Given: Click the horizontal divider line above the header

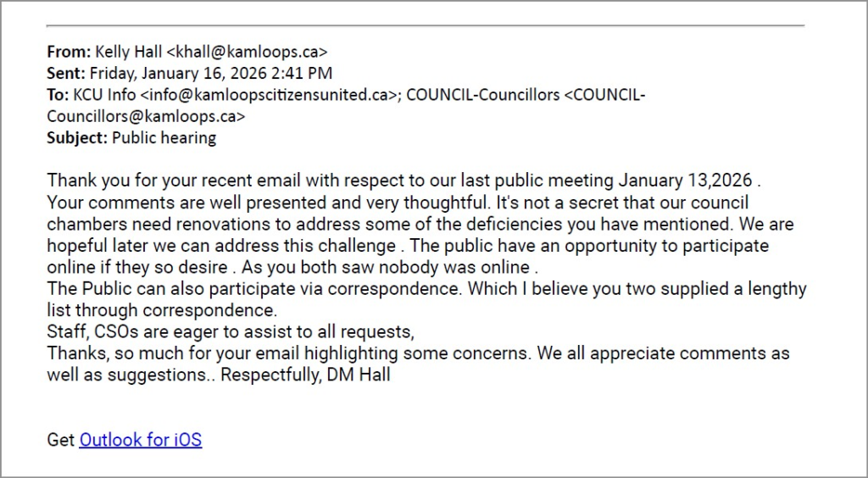Looking at the screenshot, I should (x=426, y=25).
